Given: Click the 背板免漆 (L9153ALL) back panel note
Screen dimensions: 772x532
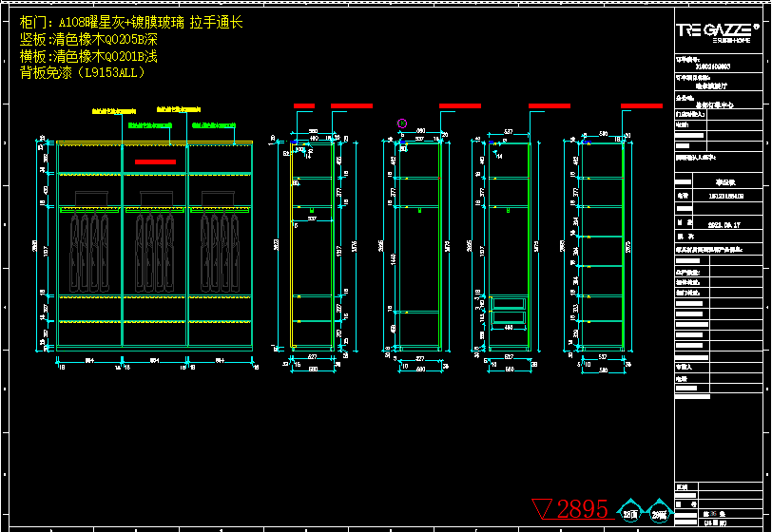Looking at the screenshot, I should (84, 72).
